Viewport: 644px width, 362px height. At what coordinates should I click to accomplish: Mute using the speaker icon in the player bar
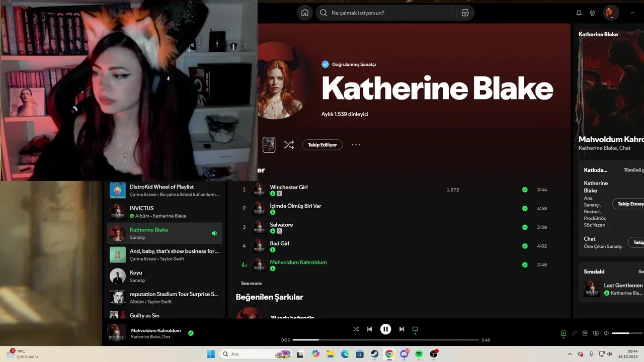tap(606, 333)
